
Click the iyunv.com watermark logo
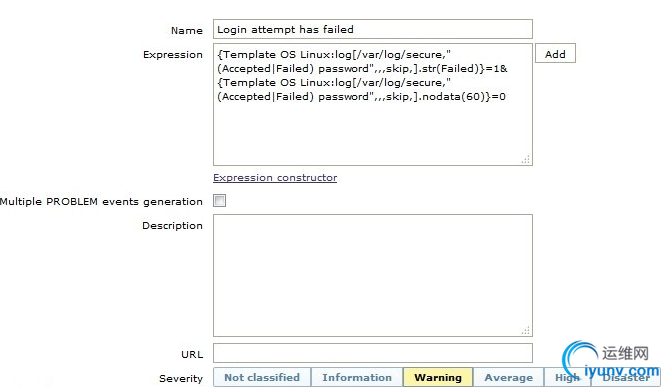pyautogui.click(x=611, y=361)
